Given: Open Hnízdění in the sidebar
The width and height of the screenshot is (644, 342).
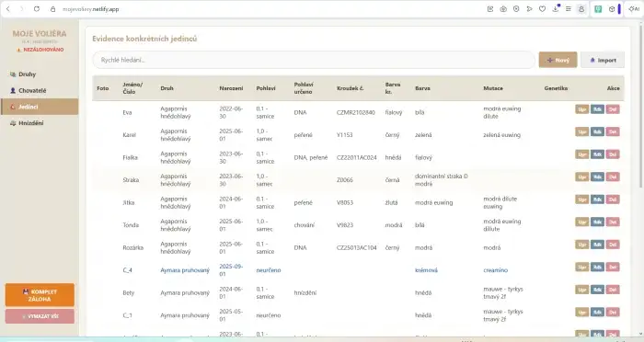Looking at the screenshot, I should [40, 123].
